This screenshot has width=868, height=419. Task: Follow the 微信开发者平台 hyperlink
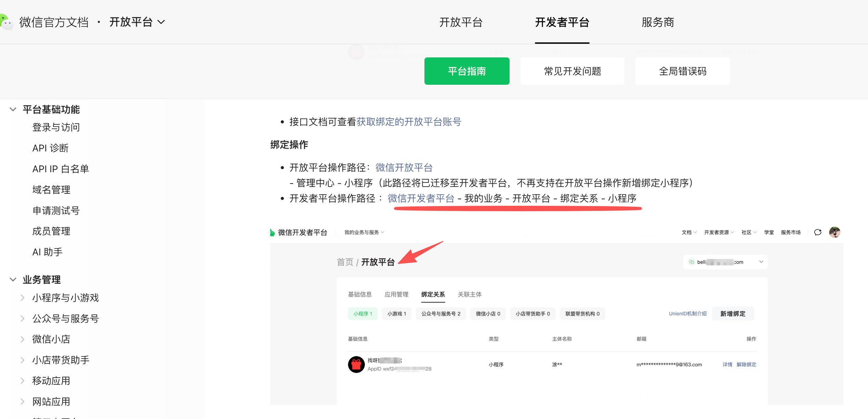click(421, 198)
